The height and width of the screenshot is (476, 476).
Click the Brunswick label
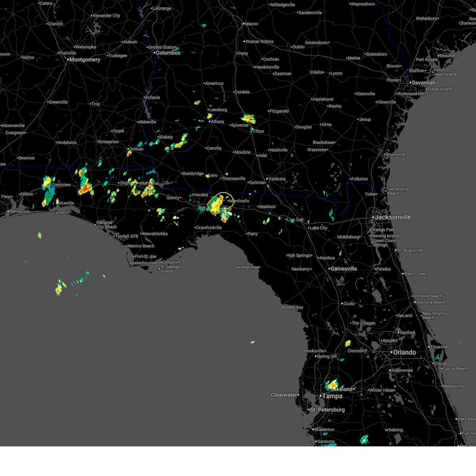[395, 154]
